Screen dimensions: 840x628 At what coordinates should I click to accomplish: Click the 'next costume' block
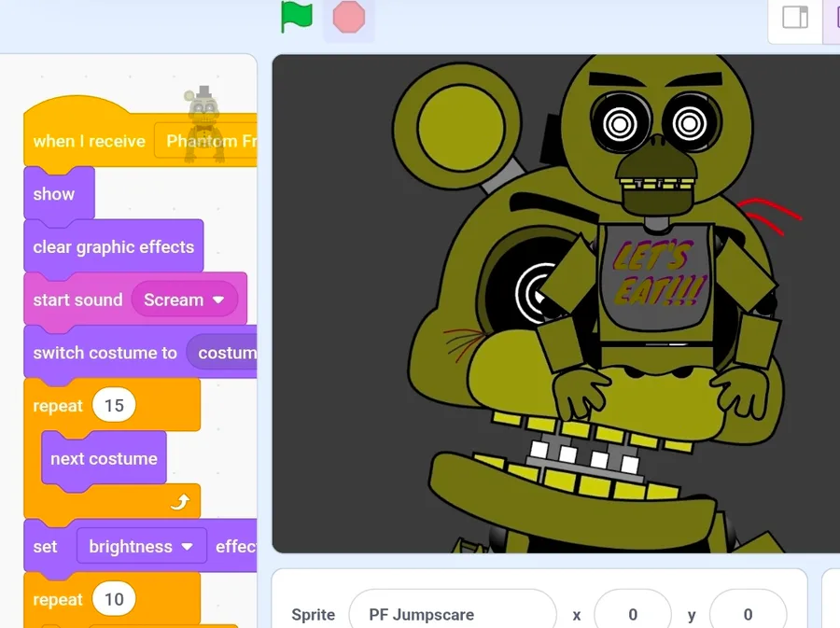pyautogui.click(x=104, y=459)
